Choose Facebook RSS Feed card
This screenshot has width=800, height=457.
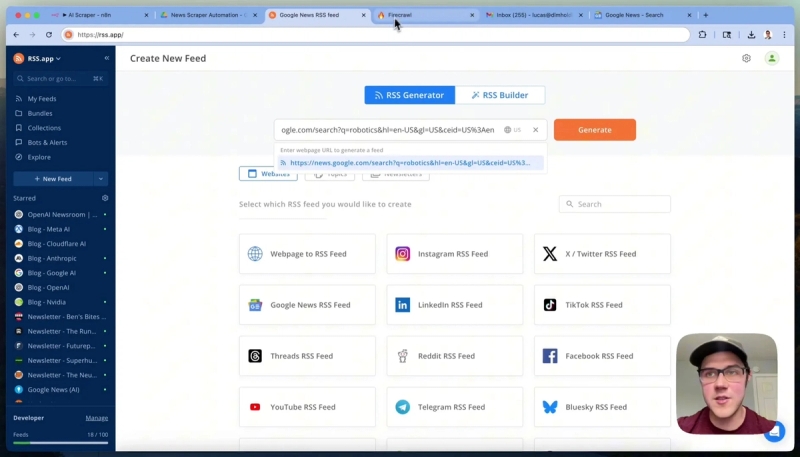coord(602,356)
